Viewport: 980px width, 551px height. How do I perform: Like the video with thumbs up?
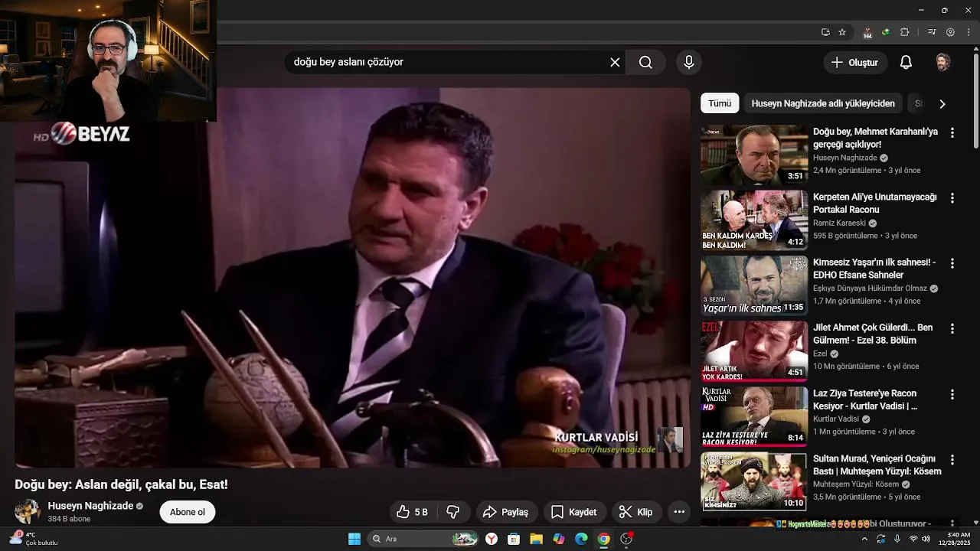[x=412, y=512]
